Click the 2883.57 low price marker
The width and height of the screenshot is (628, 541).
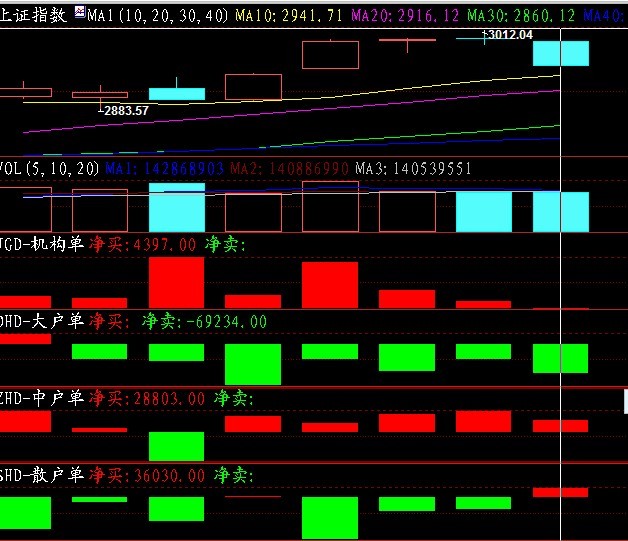point(124,110)
